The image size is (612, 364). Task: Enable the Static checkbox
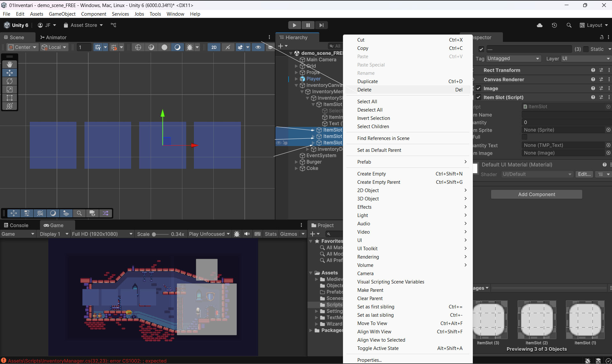pos(586,49)
